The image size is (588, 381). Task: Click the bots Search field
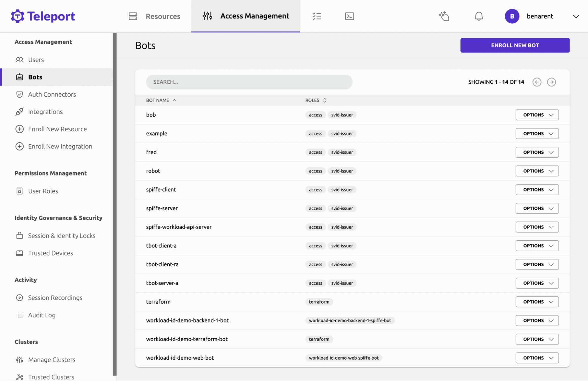(249, 82)
